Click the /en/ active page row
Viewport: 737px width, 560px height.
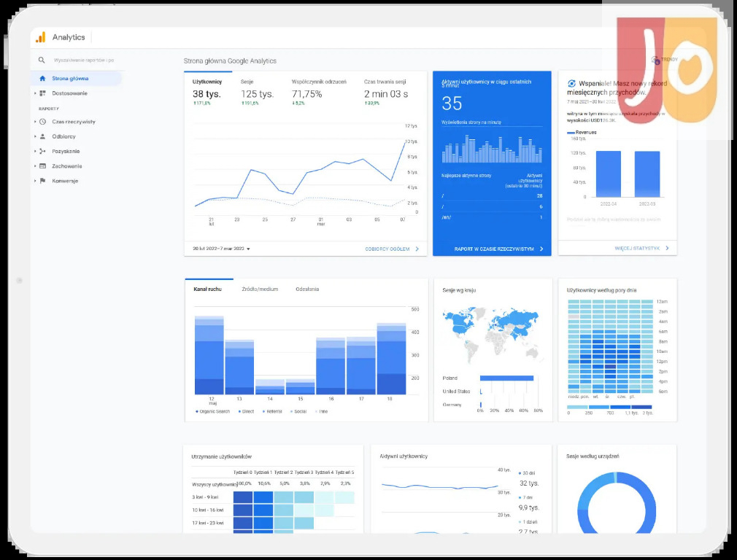[492, 217]
